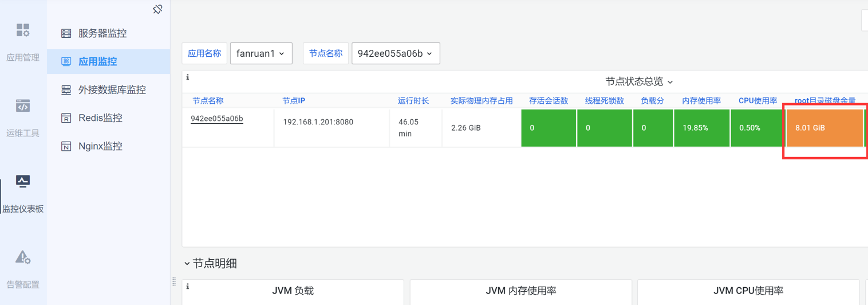Click the Redis监控 icon
868x305 pixels.
(66, 118)
